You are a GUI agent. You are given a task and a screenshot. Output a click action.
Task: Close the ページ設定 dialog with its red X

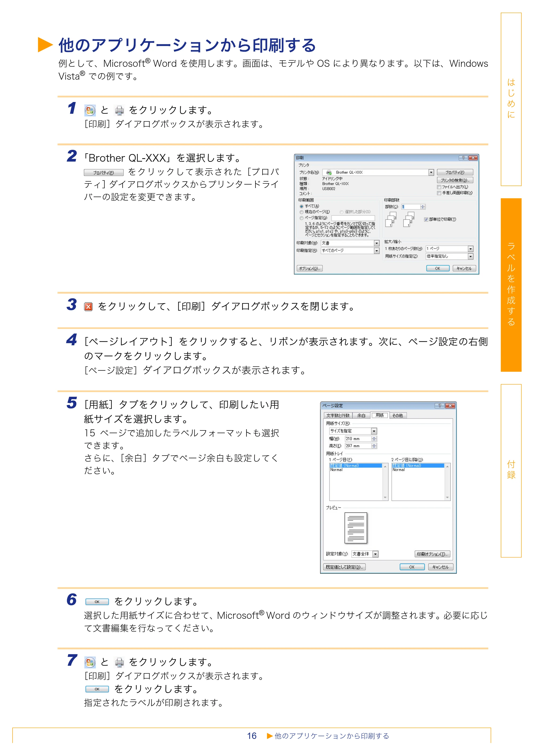coord(450,406)
